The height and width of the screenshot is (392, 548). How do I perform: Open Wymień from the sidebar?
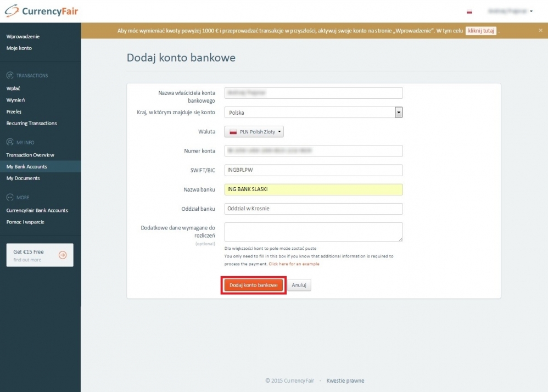point(16,100)
